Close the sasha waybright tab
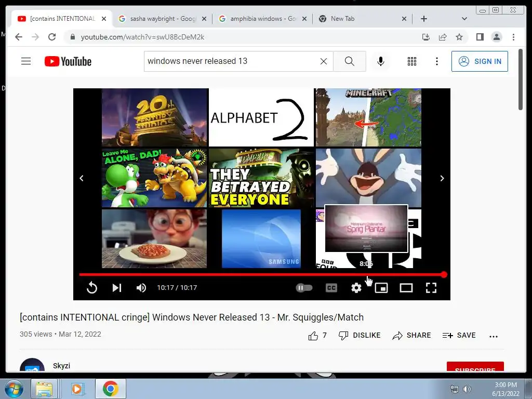The width and height of the screenshot is (532, 399). (204, 19)
